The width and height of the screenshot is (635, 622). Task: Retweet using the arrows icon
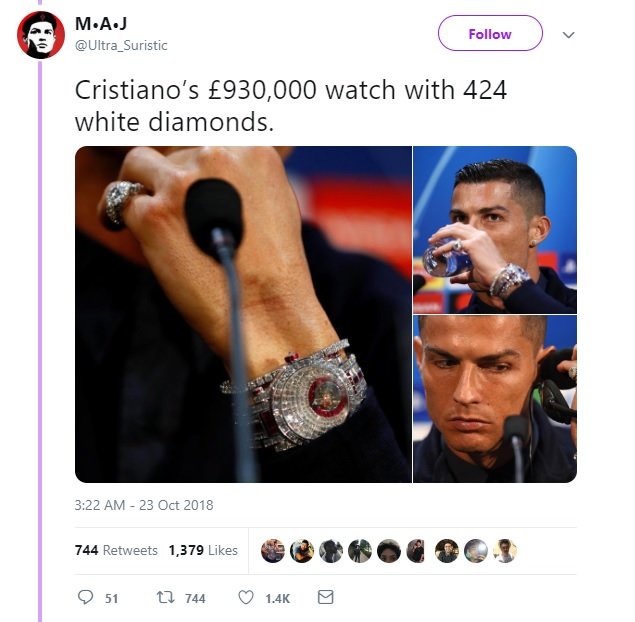point(165,597)
